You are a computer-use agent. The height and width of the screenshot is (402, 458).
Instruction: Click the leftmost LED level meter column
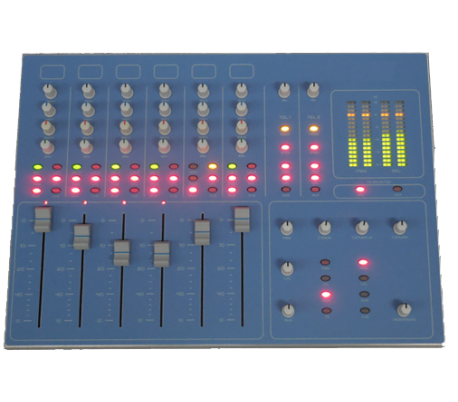[352, 134]
